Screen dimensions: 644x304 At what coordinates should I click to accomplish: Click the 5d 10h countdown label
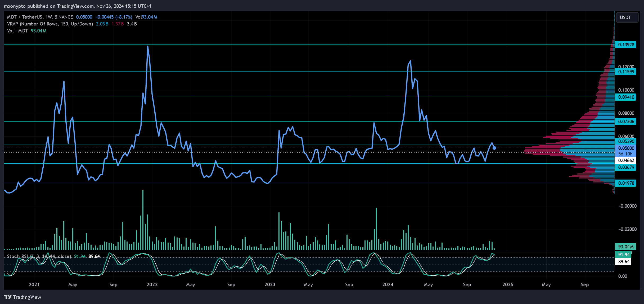[625, 154]
